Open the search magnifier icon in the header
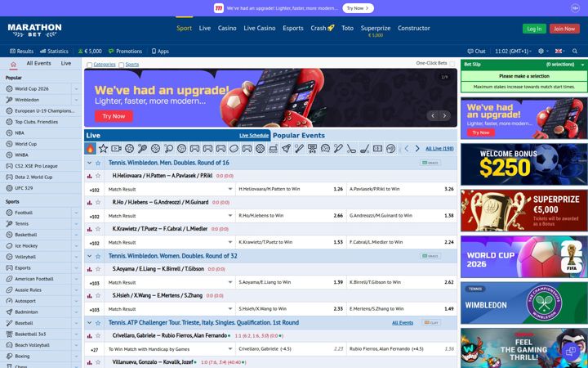The height and width of the screenshot is (368, 588). 575,51
